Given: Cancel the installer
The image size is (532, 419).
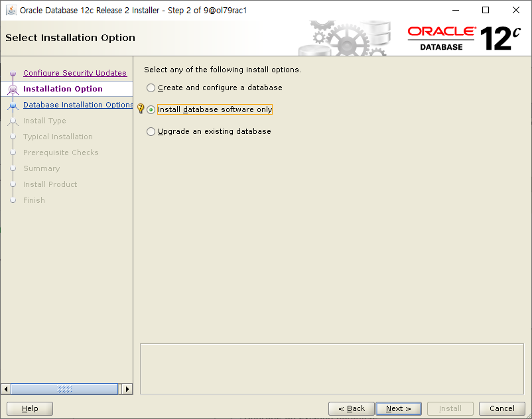Looking at the screenshot, I should 501,408.
